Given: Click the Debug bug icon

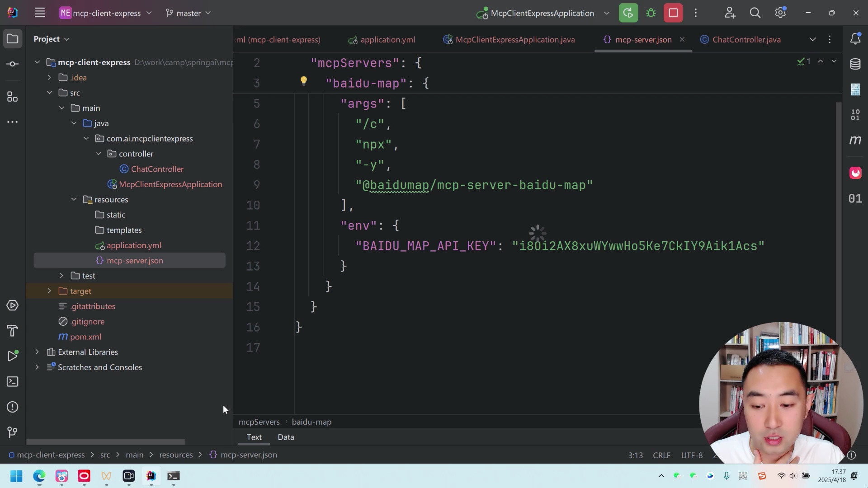Looking at the screenshot, I should point(651,13).
